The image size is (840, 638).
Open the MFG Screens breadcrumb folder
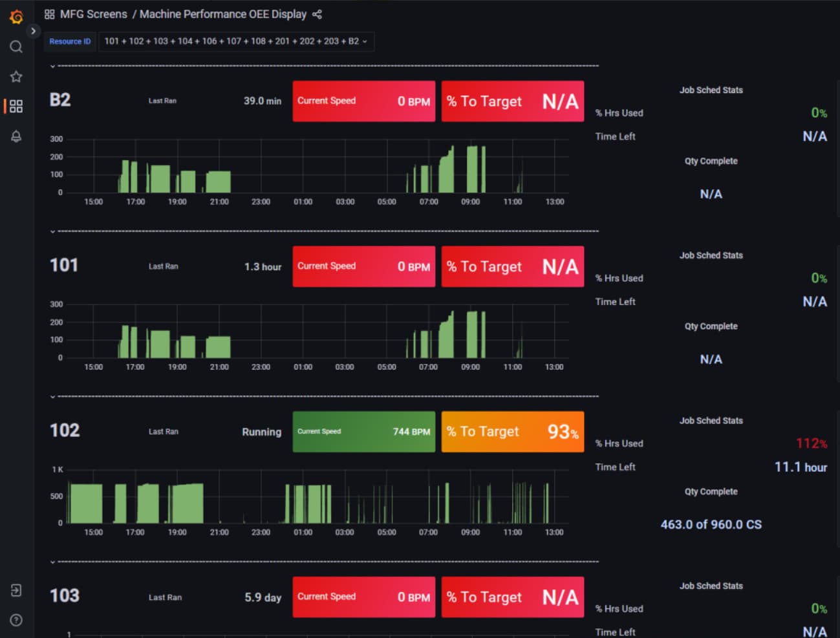[x=93, y=14]
